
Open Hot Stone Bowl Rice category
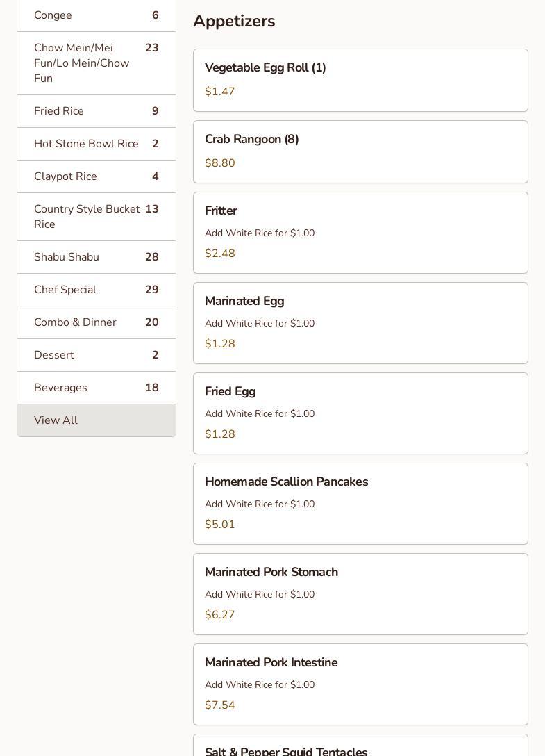pos(96,144)
